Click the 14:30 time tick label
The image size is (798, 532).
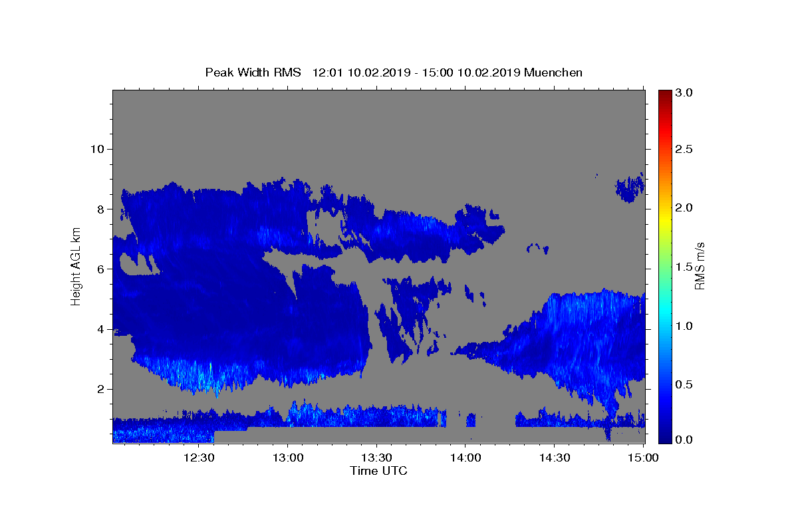click(555, 458)
